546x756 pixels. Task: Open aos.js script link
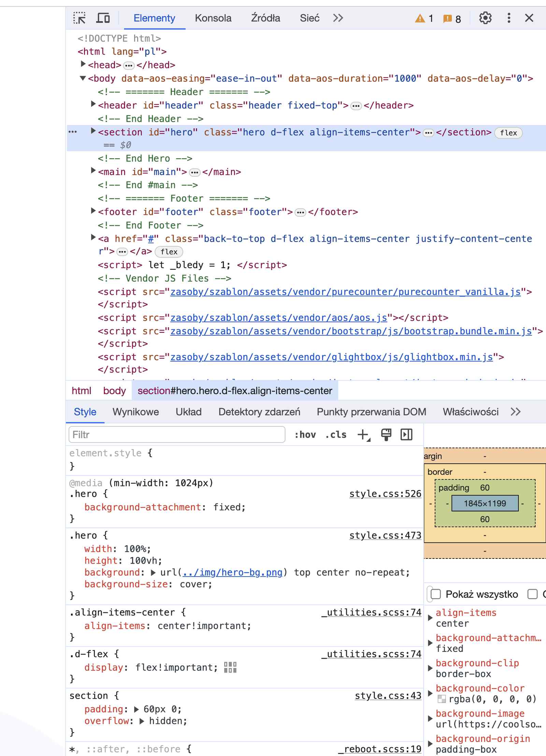point(278,318)
